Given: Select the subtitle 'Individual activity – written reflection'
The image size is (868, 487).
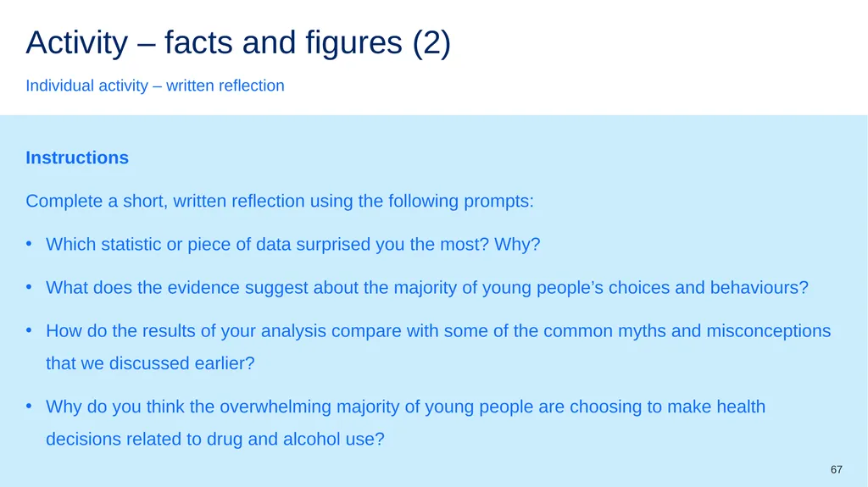Looking at the screenshot, I should pyautogui.click(x=155, y=86).
